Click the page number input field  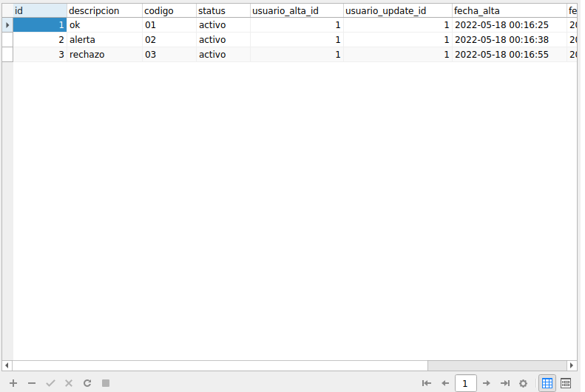tap(465, 383)
